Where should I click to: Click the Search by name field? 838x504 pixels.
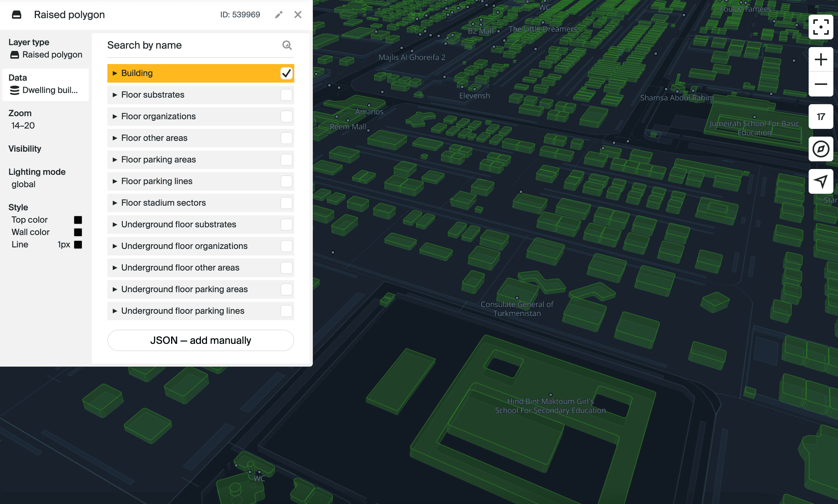point(193,45)
